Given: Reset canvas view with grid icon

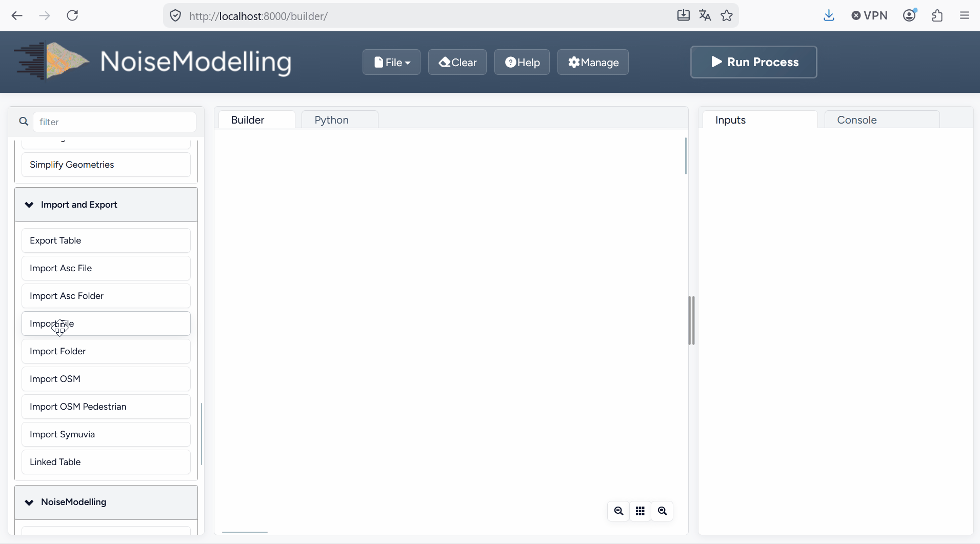Looking at the screenshot, I should (640, 511).
